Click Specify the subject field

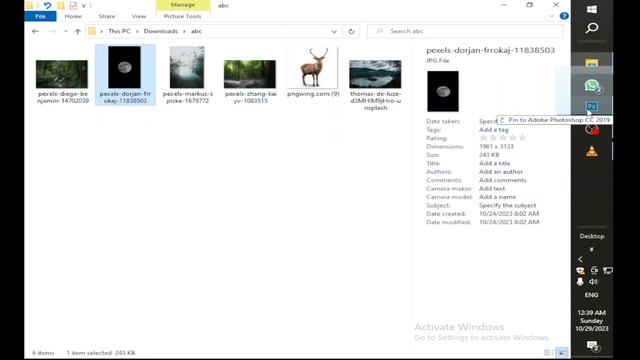(507, 205)
